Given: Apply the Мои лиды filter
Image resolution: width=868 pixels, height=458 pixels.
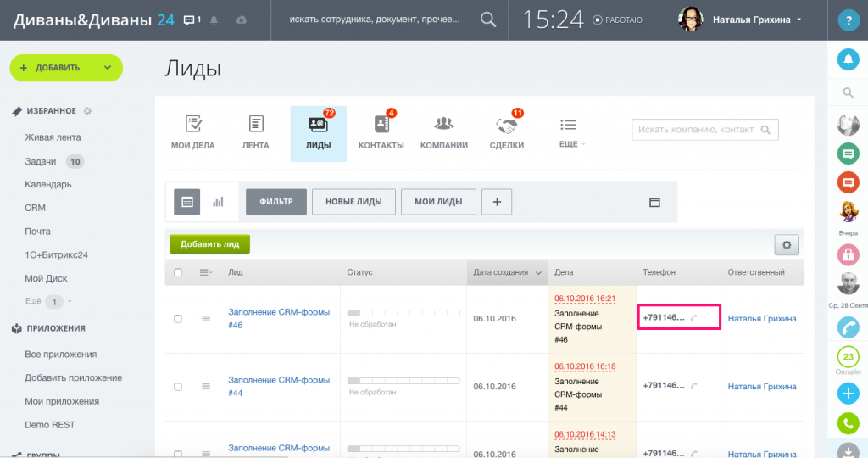Looking at the screenshot, I should [x=438, y=202].
